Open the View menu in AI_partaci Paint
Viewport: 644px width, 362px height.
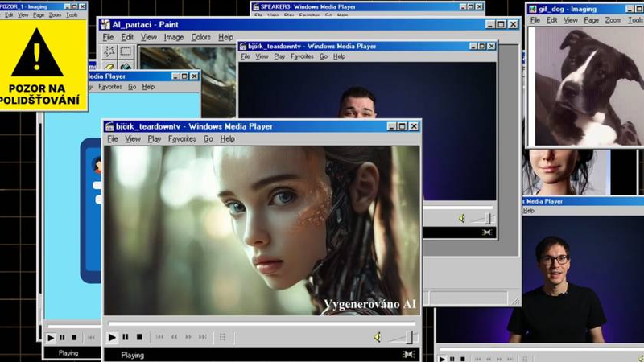tap(148, 37)
